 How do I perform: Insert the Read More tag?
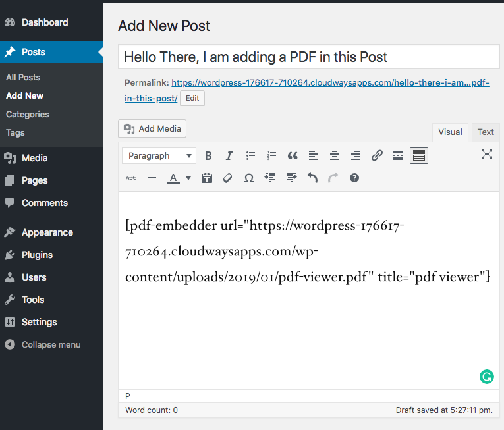coord(398,156)
